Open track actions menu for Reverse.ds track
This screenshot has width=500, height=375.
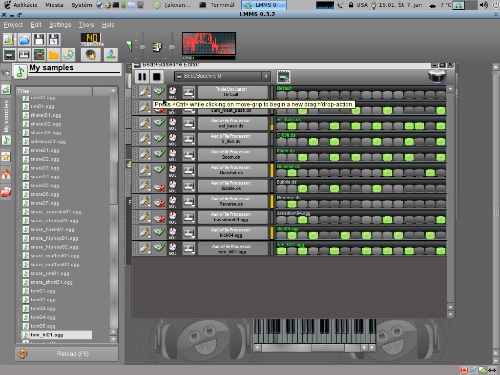(145, 201)
